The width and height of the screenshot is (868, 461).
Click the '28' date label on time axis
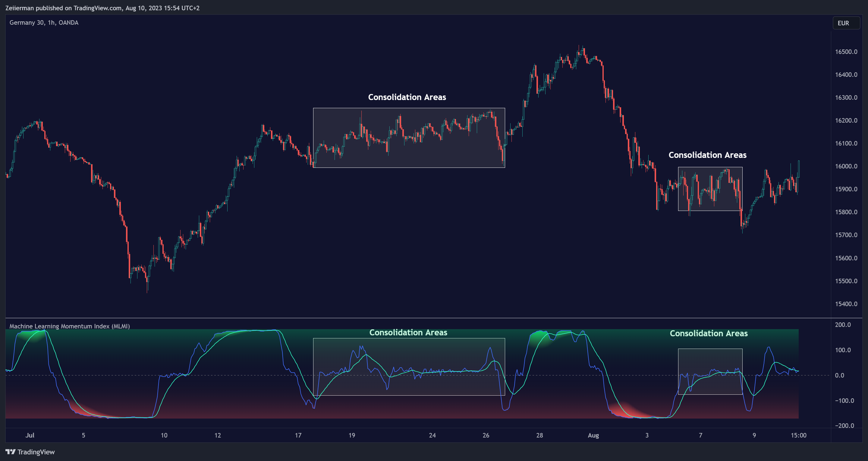pyautogui.click(x=539, y=435)
